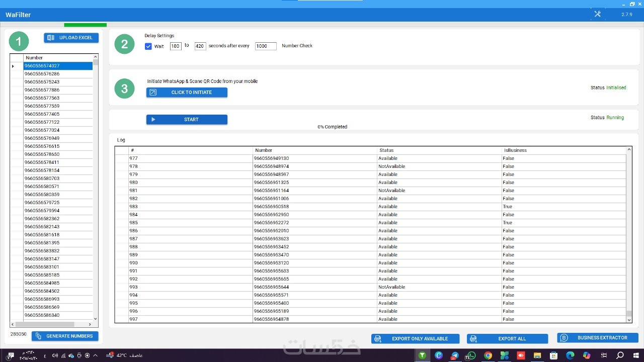Screen dimensions: 644x362
Task: Open WhatsApp from the taskbar
Action: 471,355
